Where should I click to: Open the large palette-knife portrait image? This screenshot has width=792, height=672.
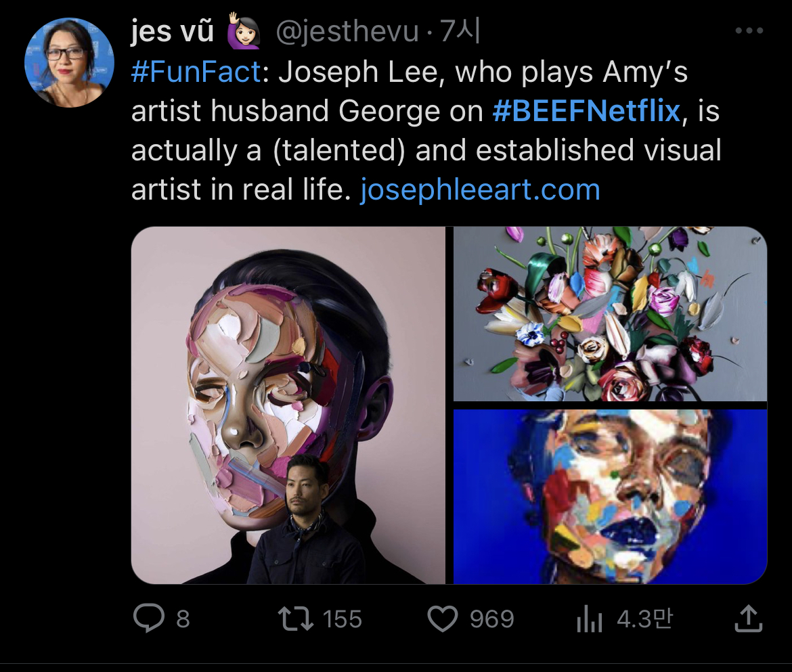[288, 405]
